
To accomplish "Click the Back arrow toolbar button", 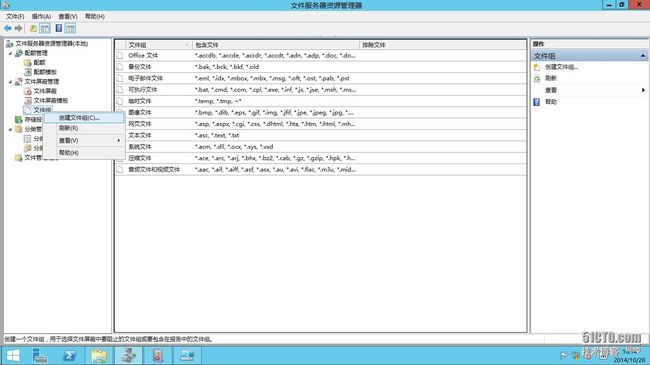I will (x=7, y=28).
